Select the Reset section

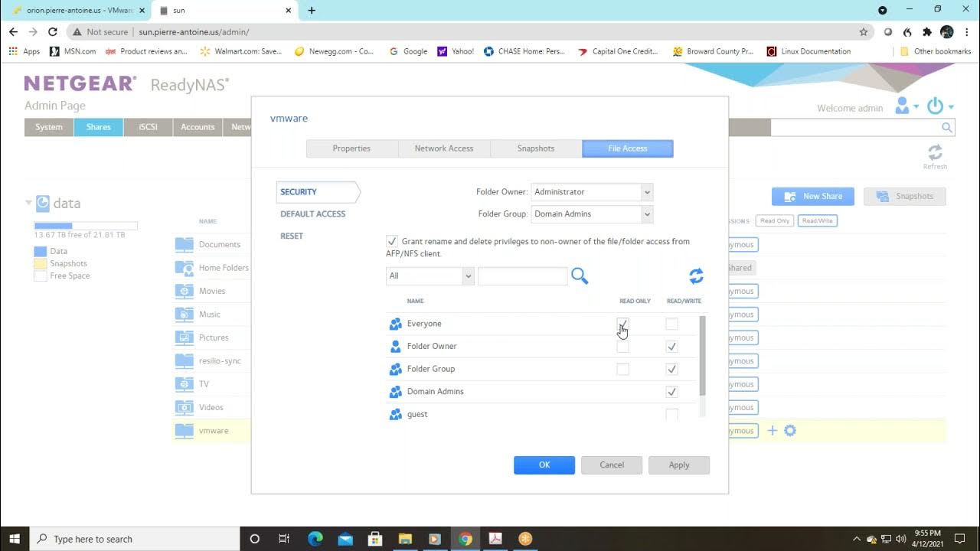[292, 236]
